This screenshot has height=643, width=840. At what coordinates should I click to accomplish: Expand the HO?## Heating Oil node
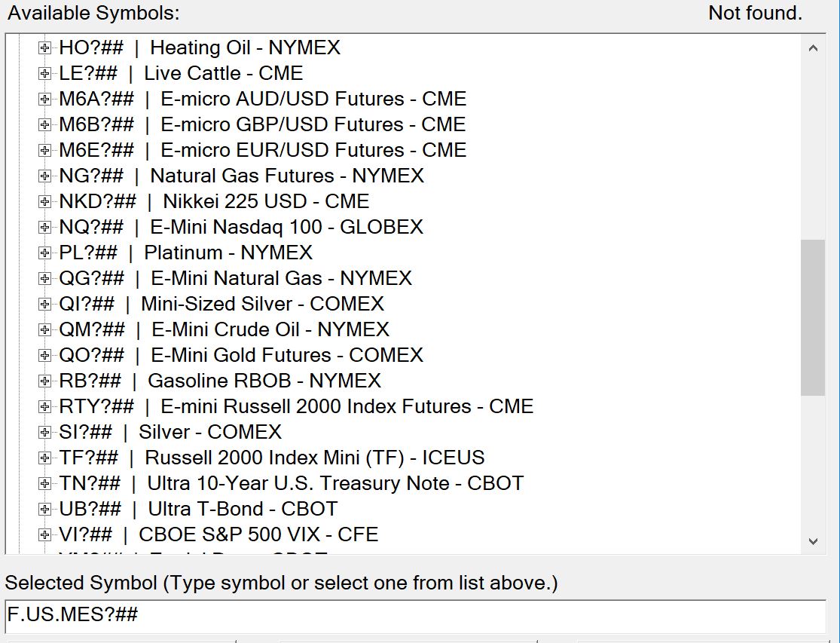point(45,48)
